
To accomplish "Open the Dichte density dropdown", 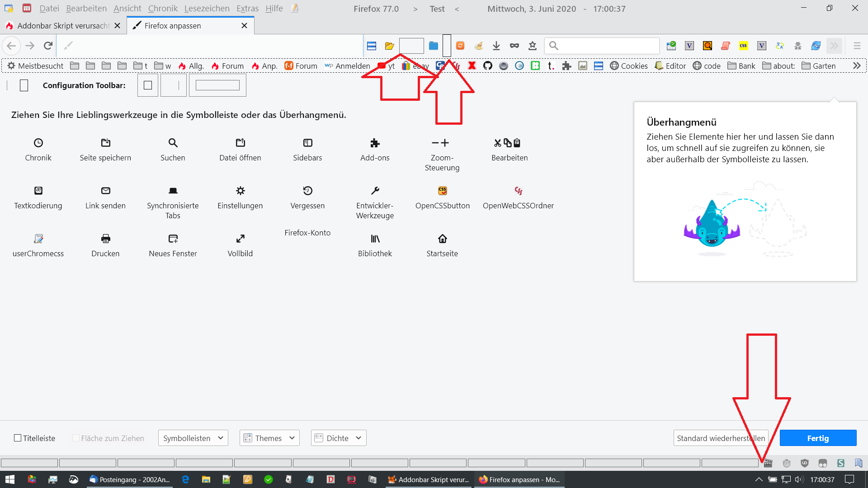I will click(x=339, y=438).
